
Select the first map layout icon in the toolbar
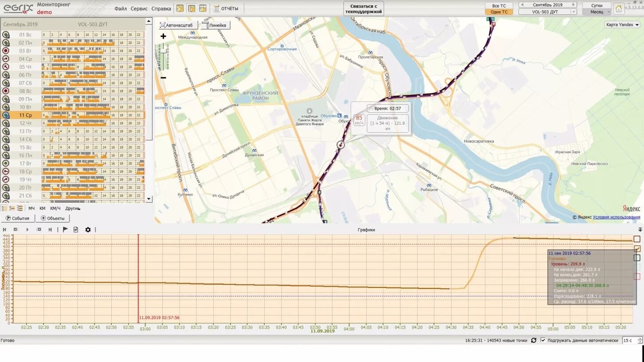coord(180,8)
